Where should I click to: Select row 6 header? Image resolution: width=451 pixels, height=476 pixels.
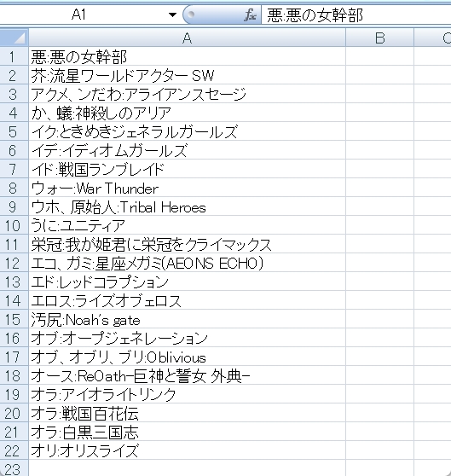[14, 150]
